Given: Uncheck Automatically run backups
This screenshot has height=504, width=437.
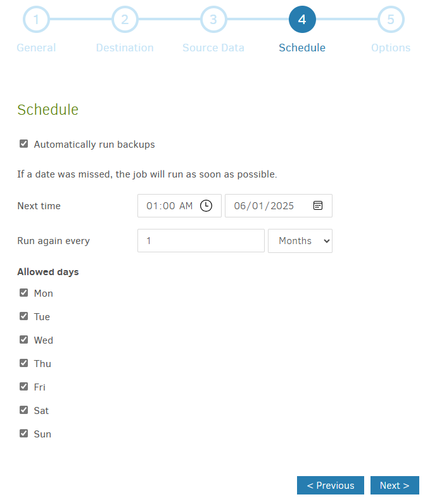Looking at the screenshot, I should [24, 144].
